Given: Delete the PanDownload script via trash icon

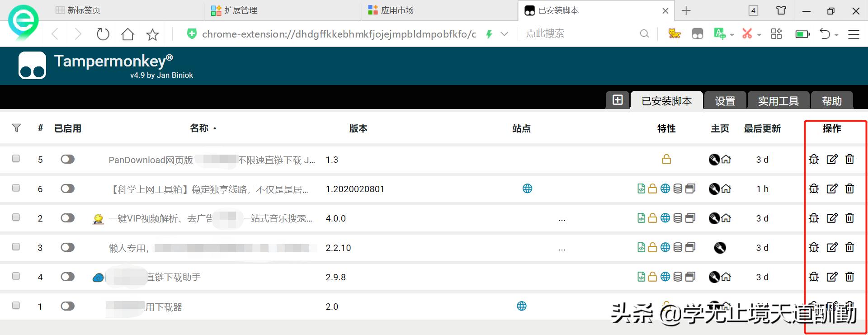Looking at the screenshot, I should click(x=849, y=159).
